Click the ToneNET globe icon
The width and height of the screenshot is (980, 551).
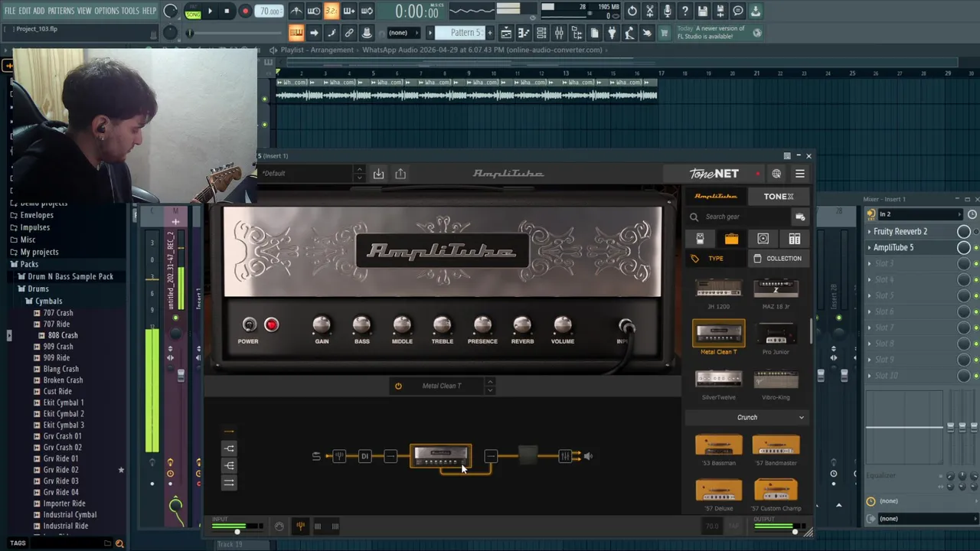click(776, 174)
